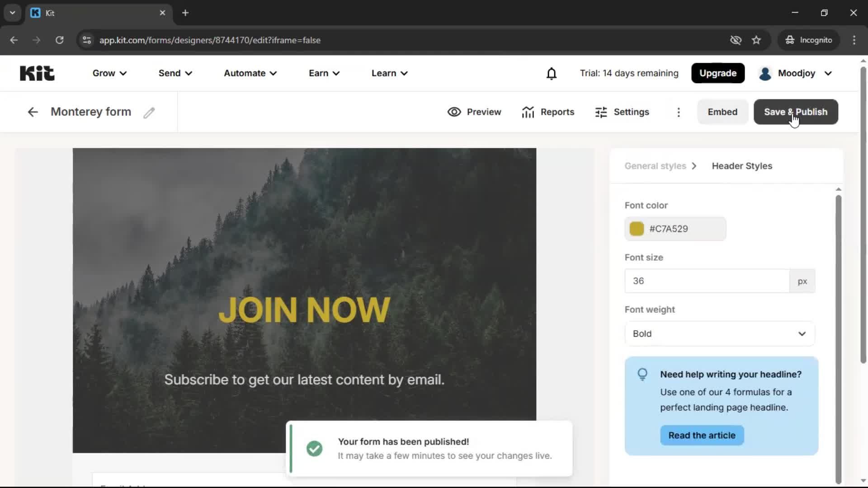Click the success checkmark in the published notification
This screenshot has height=488, width=868.
tap(314, 448)
